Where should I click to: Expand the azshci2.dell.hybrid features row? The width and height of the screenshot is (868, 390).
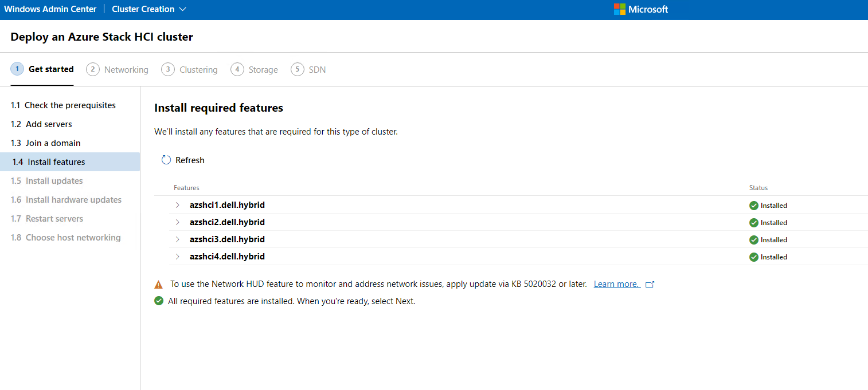click(x=178, y=222)
